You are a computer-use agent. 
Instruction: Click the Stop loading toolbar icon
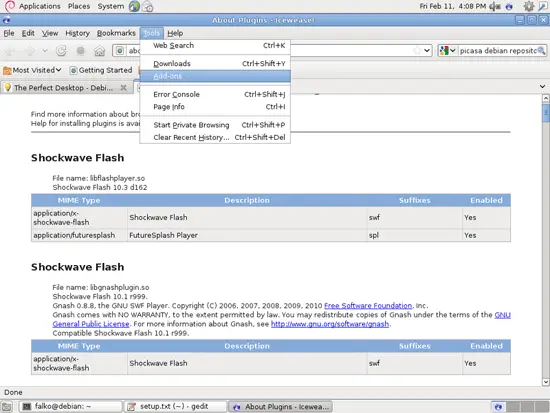coord(81,51)
